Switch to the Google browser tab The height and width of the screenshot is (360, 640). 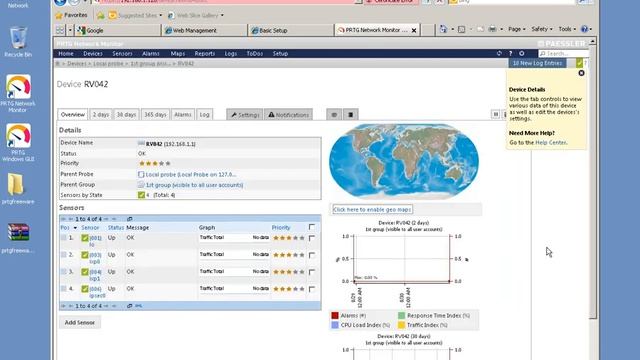(x=118, y=30)
